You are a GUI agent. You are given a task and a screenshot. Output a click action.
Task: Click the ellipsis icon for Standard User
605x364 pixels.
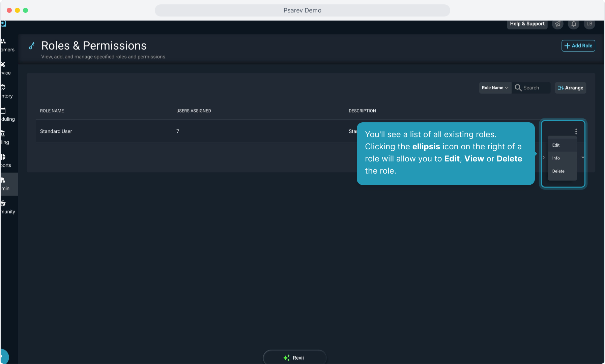576,131
